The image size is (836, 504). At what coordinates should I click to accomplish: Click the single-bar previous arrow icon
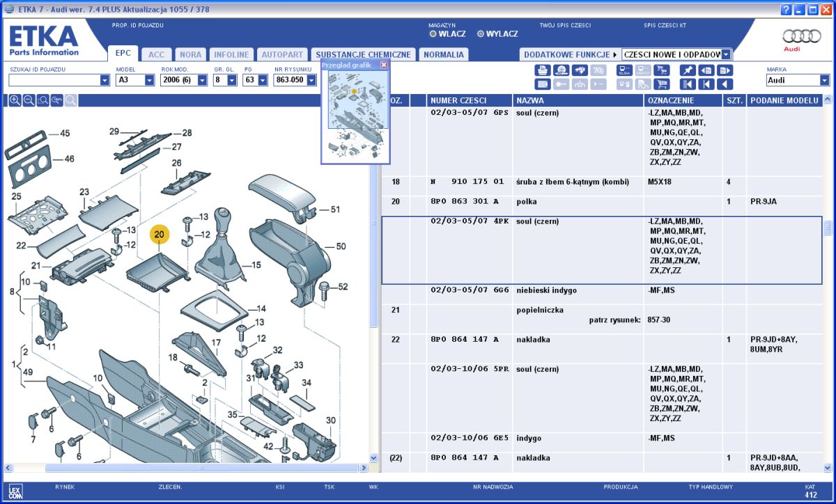[706, 84]
